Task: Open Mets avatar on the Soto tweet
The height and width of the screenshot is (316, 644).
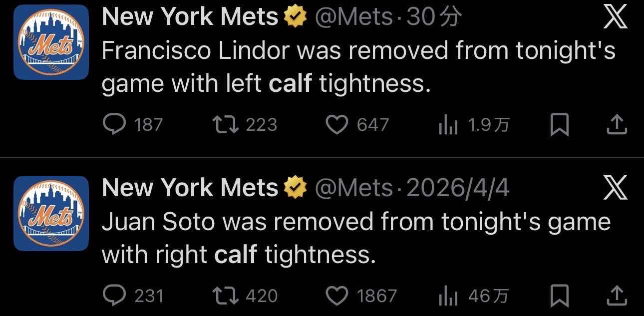Action: click(51, 213)
